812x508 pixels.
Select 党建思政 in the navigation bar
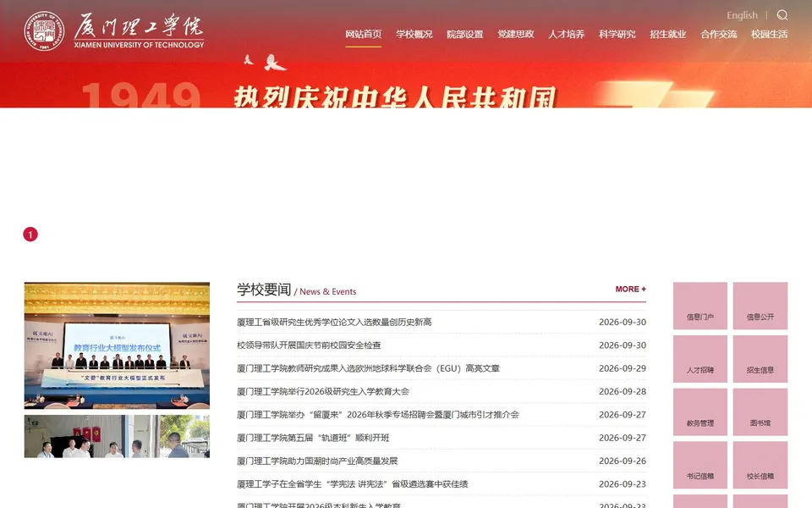(x=516, y=34)
